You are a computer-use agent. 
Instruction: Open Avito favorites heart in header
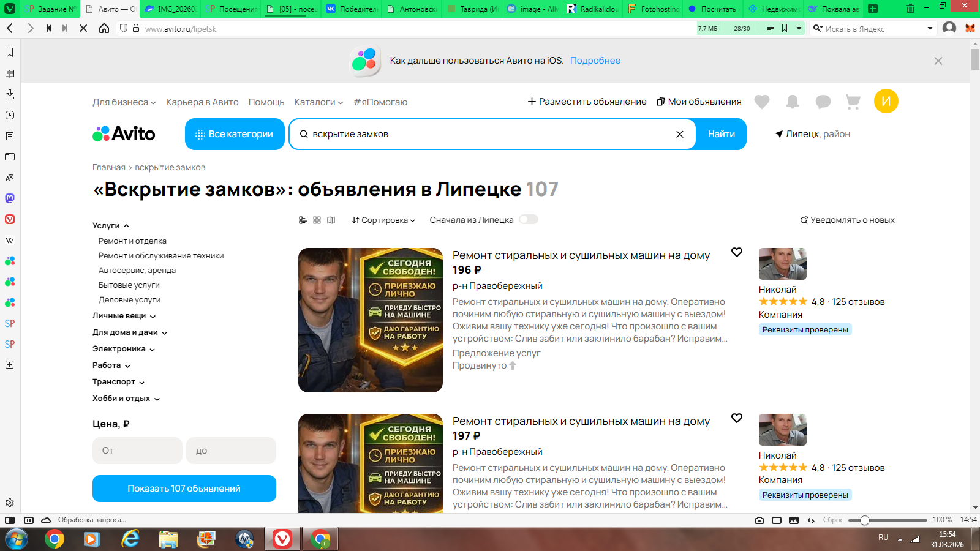[x=762, y=102]
